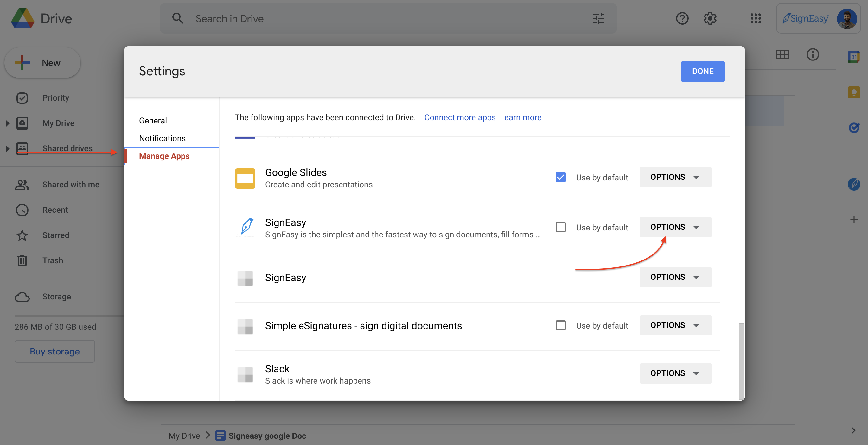868x445 pixels.
Task: Click the storage usage progress bar
Action: tap(69, 316)
